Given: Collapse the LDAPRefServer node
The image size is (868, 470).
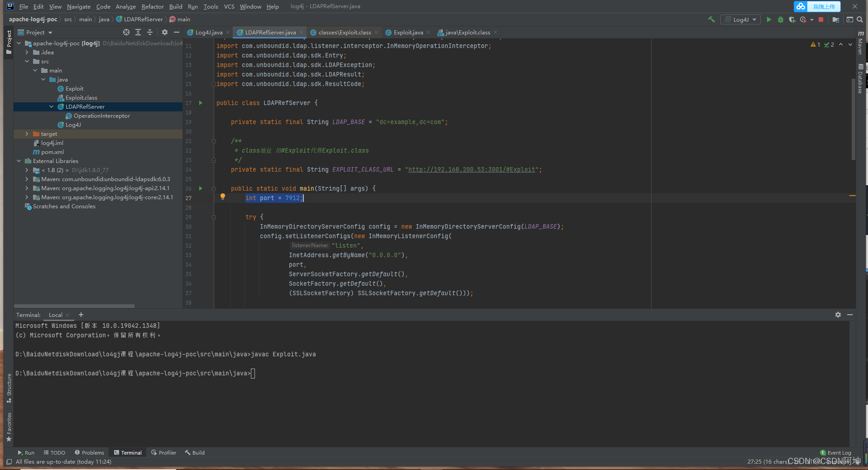Looking at the screenshot, I should click(52, 107).
